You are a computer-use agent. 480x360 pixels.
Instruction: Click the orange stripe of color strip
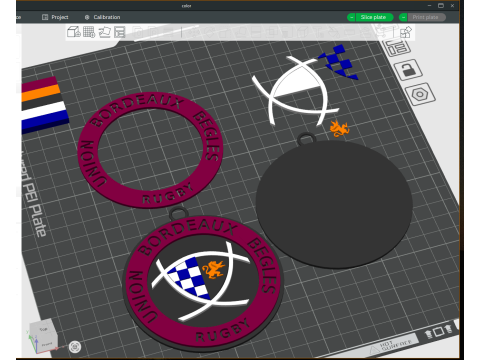pos(41,94)
